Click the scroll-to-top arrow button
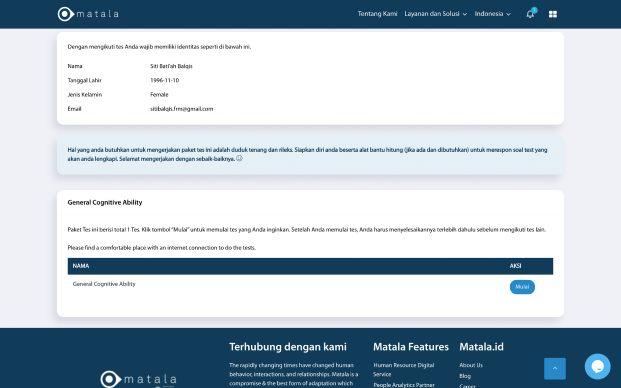Viewport: 621px width, 388px height. pyautogui.click(x=554, y=368)
